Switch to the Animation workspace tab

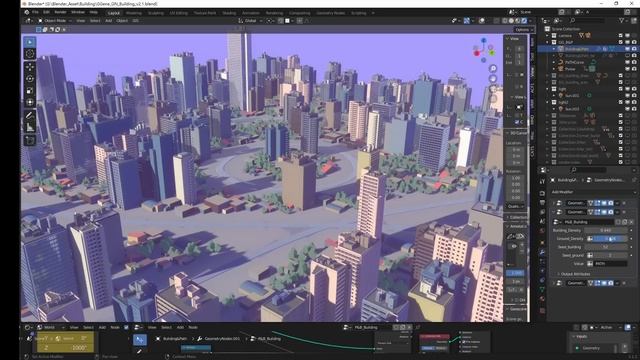point(251,13)
